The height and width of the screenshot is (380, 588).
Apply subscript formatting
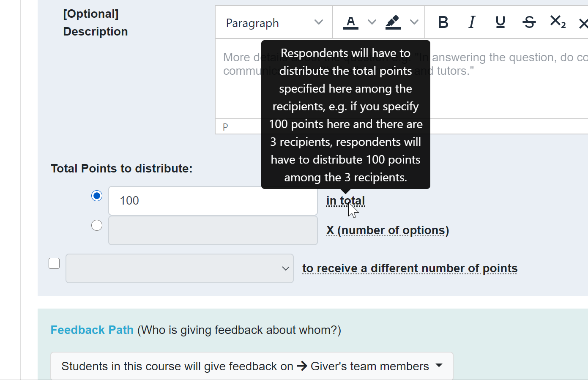click(558, 22)
